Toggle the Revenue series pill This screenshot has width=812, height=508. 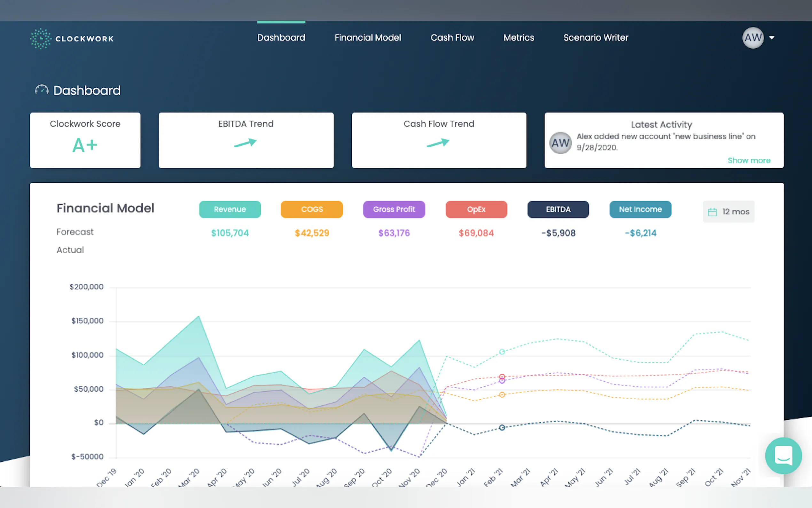click(230, 209)
